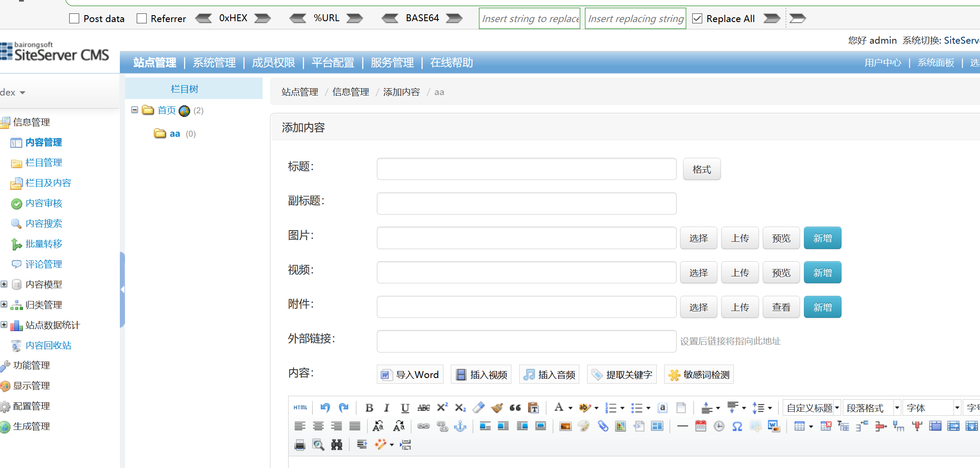The height and width of the screenshot is (468, 980).
Task: Open the 成员权限 top menu
Action: [273, 63]
